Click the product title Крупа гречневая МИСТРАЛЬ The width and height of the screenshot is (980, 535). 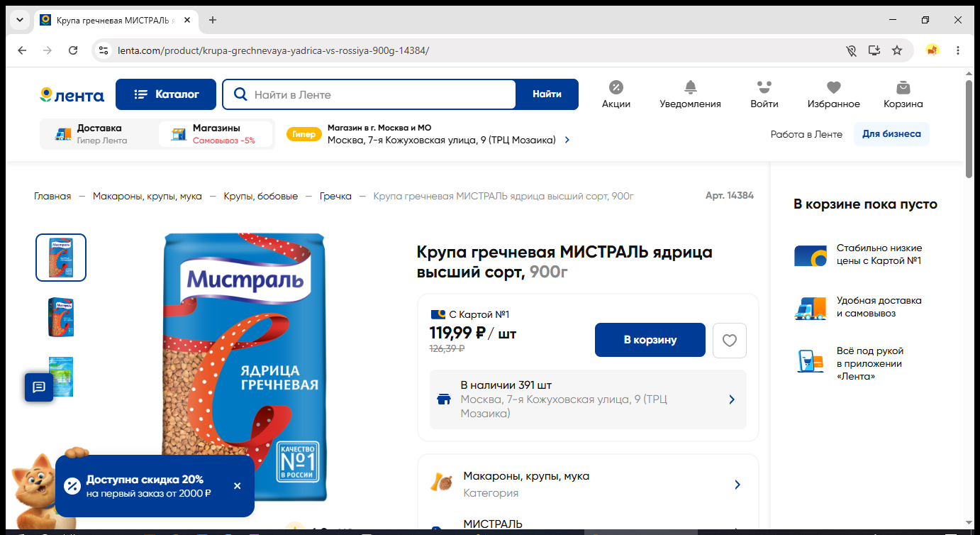(564, 262)
